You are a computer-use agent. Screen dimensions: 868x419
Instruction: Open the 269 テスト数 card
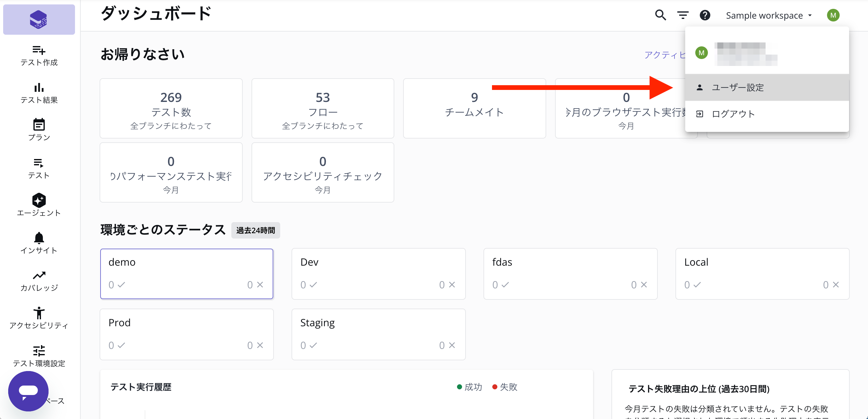[x=171, y=108]
